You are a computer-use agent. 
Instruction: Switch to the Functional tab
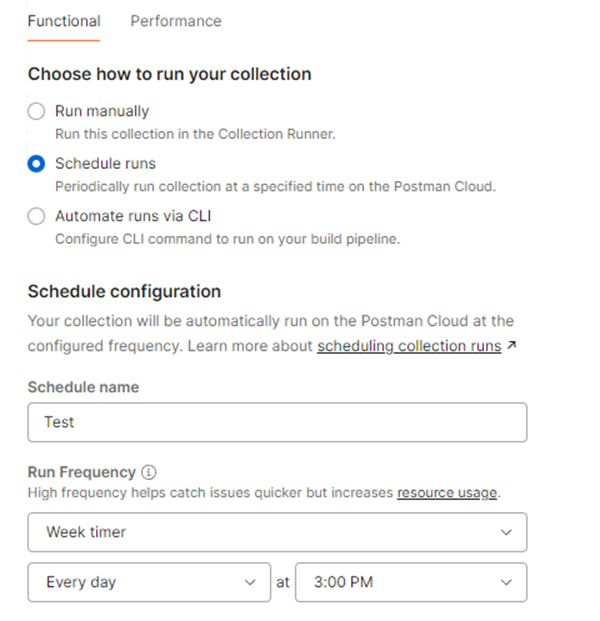click(64, 21)
